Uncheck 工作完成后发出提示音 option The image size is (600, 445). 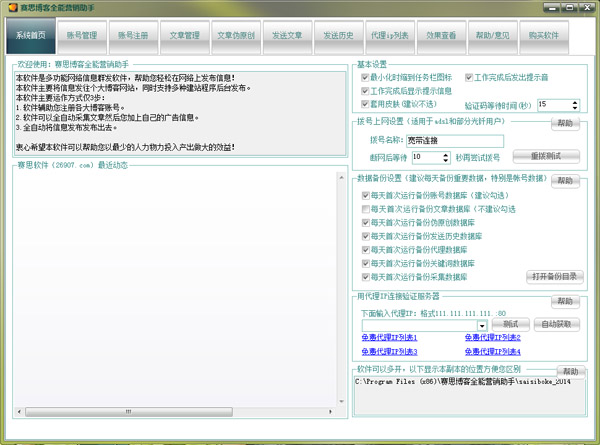(467, 77)
